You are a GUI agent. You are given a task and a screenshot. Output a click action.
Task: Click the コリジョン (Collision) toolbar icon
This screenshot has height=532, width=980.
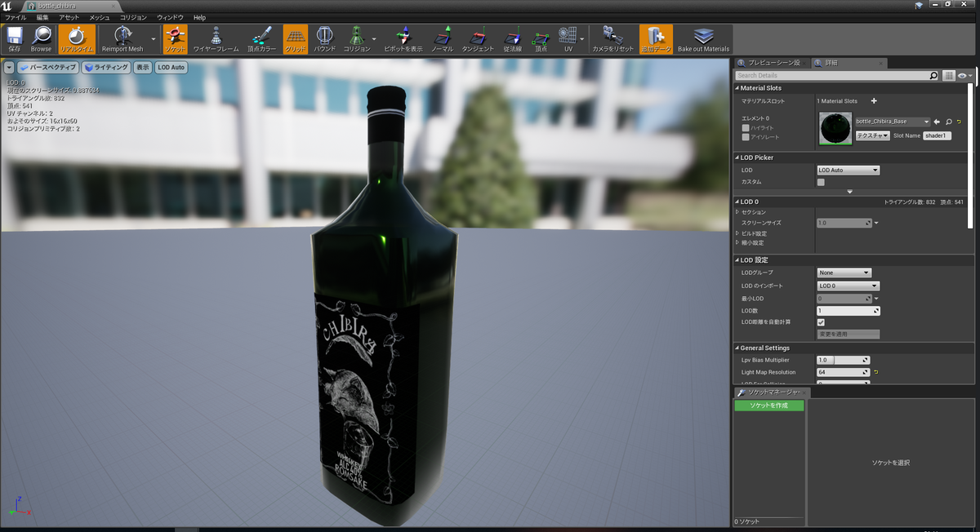point(357,38)
